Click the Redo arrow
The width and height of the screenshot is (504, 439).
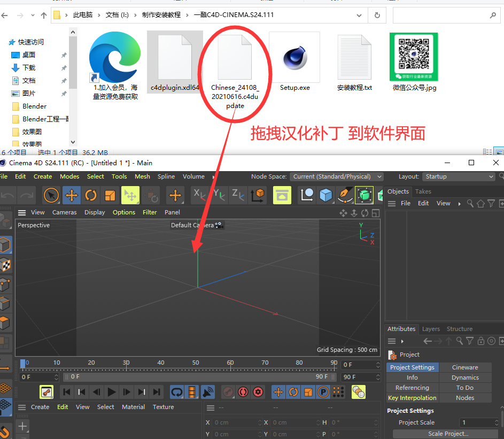point(27,195)
